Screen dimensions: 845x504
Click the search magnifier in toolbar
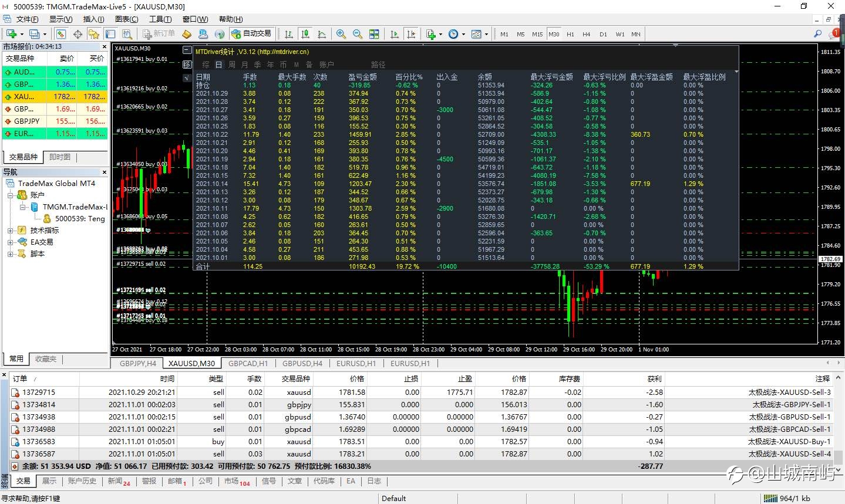(817, 34)
